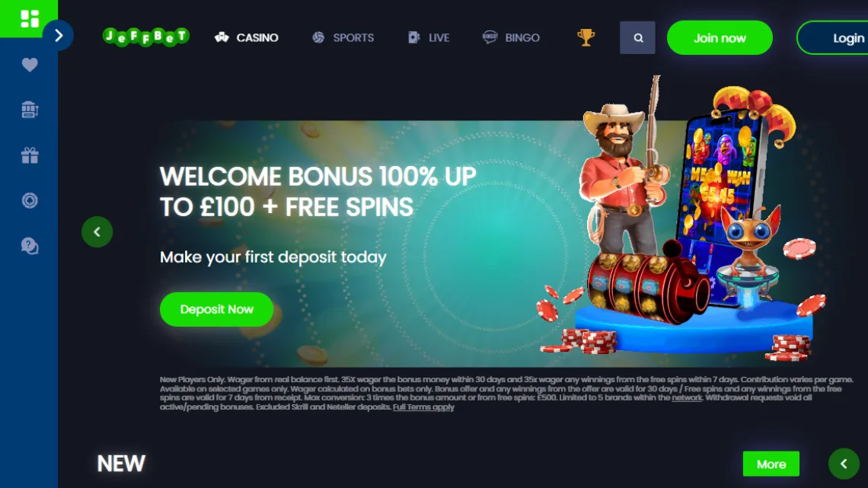The width and height of the screenshot is (868, 488).
Task: Open the SPORTS navigation tab
Action: [x=343, y=37]
